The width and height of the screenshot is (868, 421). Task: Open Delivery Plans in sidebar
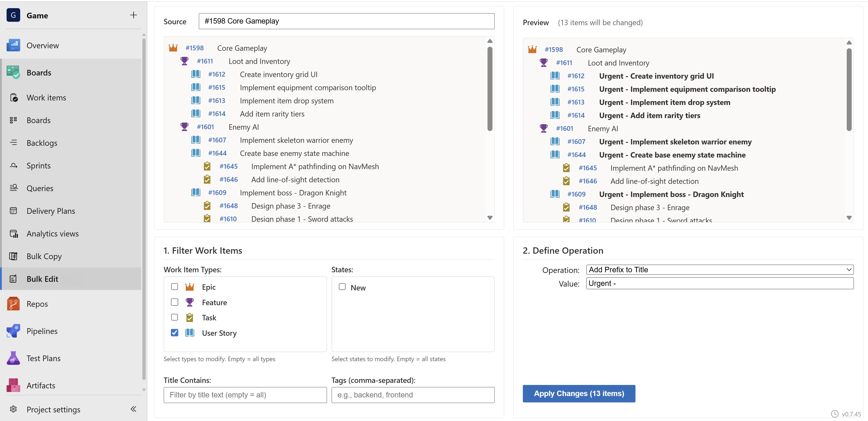[x=51, y=211]
